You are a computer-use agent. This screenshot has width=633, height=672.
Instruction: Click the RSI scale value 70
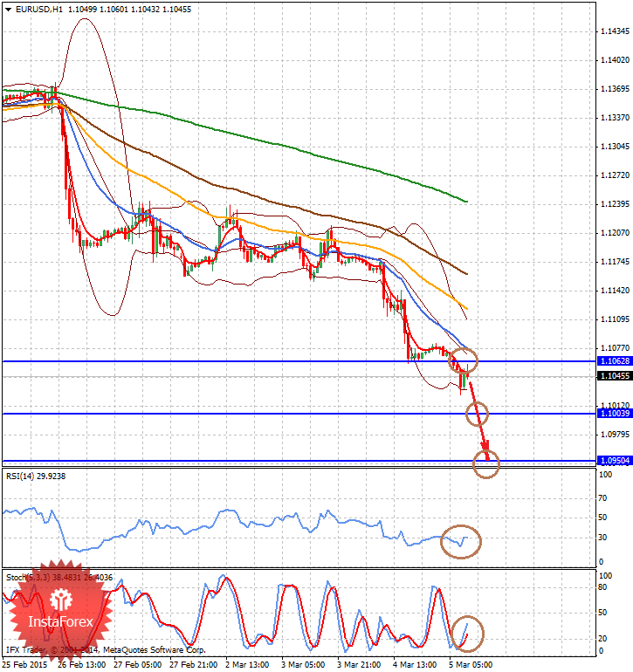[x=602, y=498]
